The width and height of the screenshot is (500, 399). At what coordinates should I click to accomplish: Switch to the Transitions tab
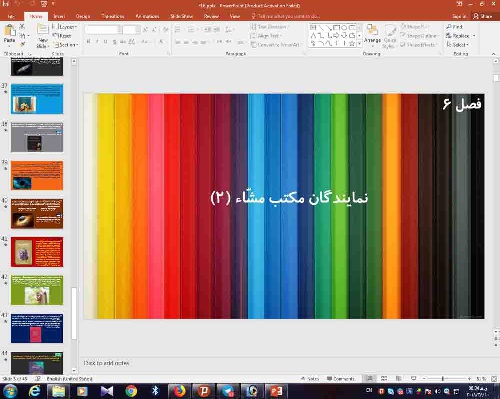click(x=113, y=16)
